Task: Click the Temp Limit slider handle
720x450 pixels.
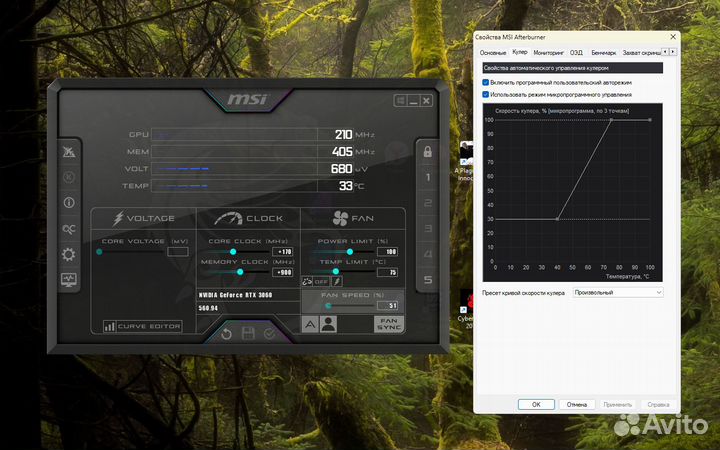Action: pos(336,272)
